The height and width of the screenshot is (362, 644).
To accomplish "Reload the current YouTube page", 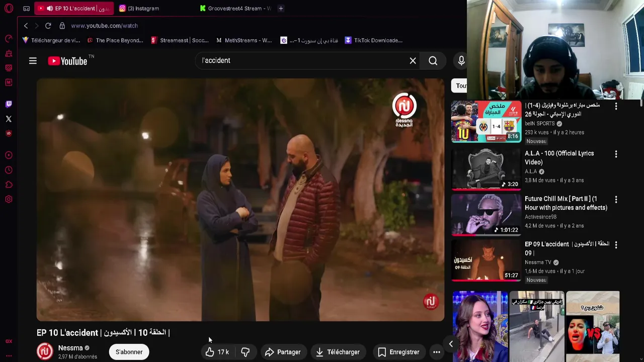I will tap(48, 26).
